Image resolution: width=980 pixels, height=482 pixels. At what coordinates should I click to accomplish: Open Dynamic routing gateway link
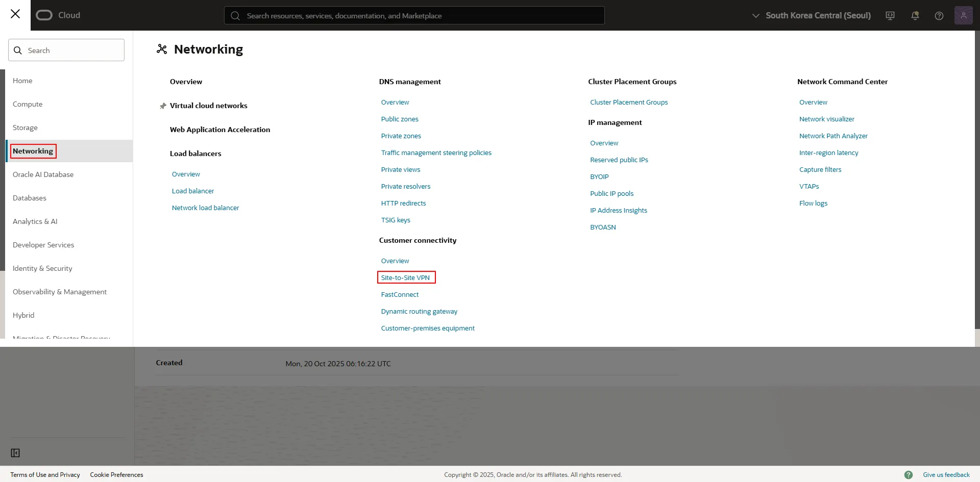tap(419, 311)
